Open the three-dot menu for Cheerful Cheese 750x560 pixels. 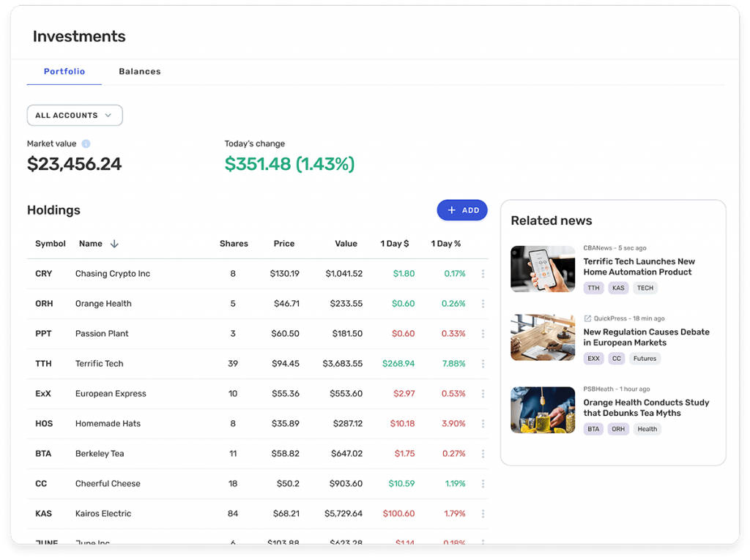point(483,484)
